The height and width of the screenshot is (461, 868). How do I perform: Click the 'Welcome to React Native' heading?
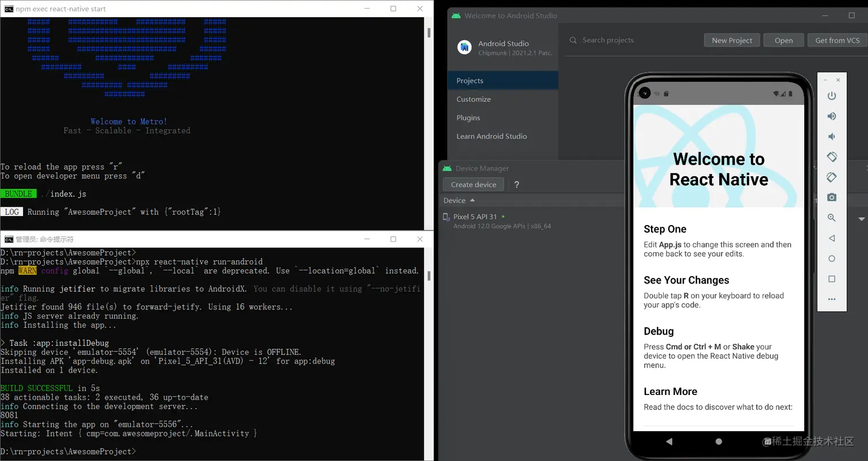tap(718, 169)
